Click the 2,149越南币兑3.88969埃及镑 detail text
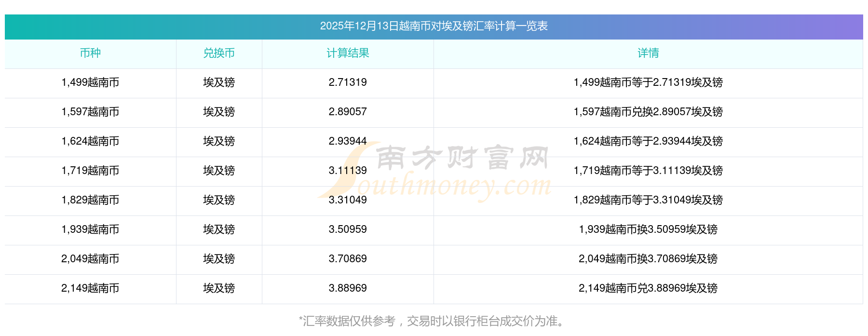The image size is (868, 336). 648,288
